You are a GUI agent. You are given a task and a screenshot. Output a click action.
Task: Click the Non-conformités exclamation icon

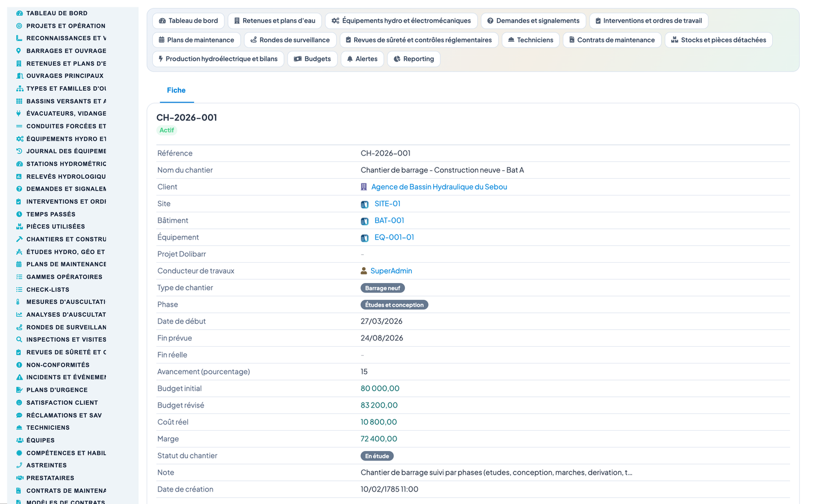tap(19, 365)
